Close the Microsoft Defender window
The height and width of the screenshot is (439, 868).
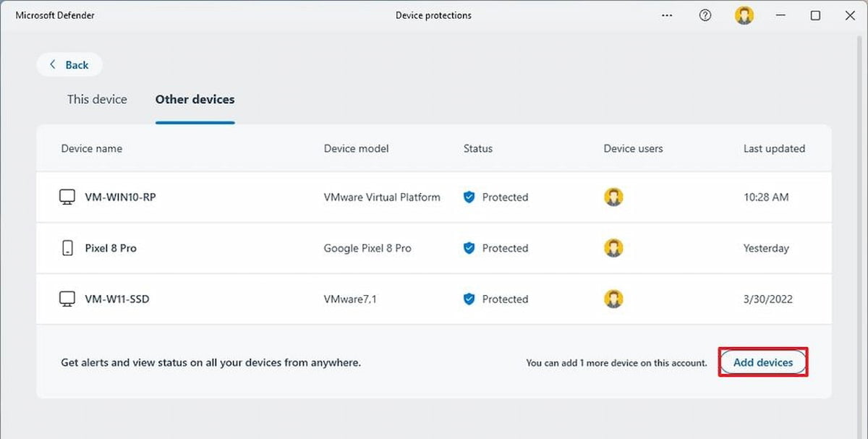coord(850,15)
